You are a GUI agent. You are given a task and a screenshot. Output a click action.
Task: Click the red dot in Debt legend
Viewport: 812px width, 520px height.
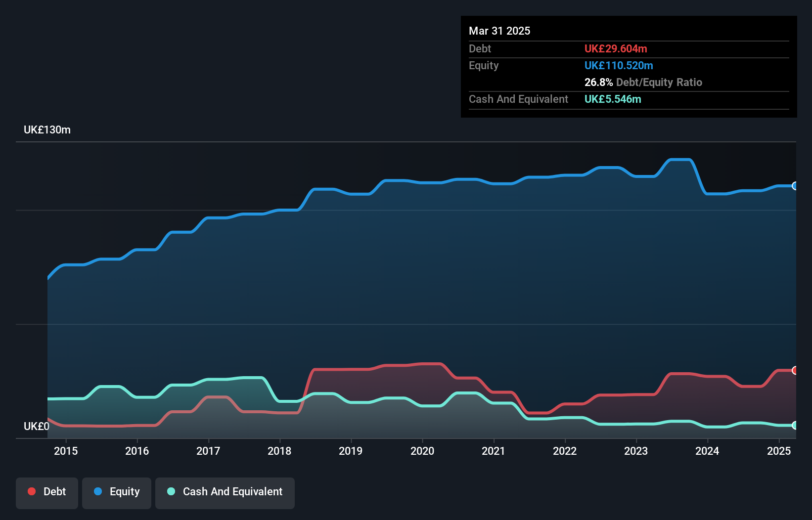32,491
